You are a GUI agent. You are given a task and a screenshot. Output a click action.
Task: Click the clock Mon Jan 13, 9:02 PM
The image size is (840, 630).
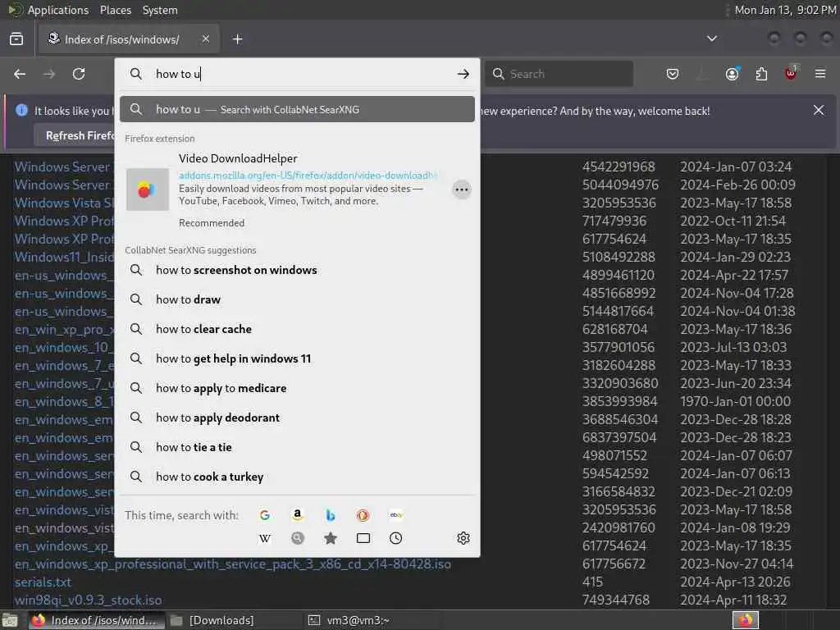tap(785, 10)
